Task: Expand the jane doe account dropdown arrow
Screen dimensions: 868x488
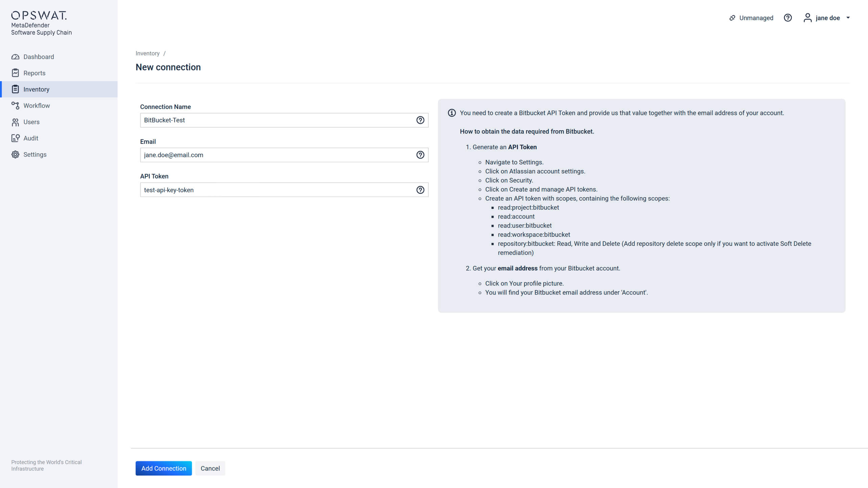Action: coord(848,18)
